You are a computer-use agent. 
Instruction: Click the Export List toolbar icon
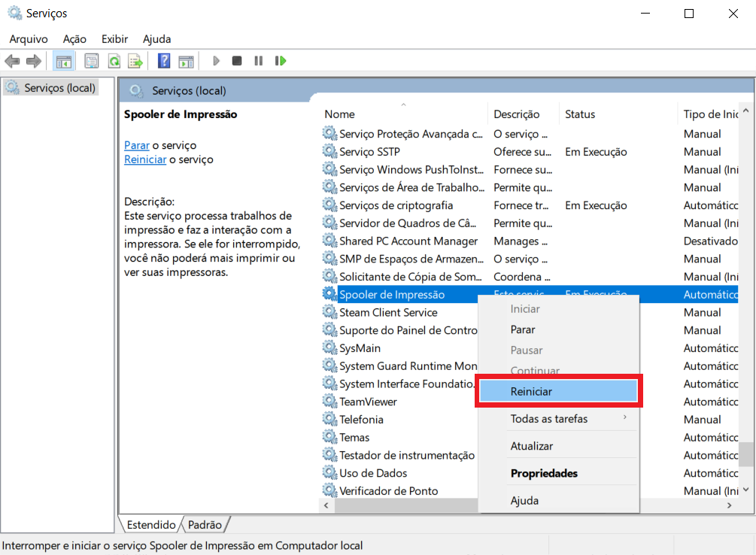[135, 61]
